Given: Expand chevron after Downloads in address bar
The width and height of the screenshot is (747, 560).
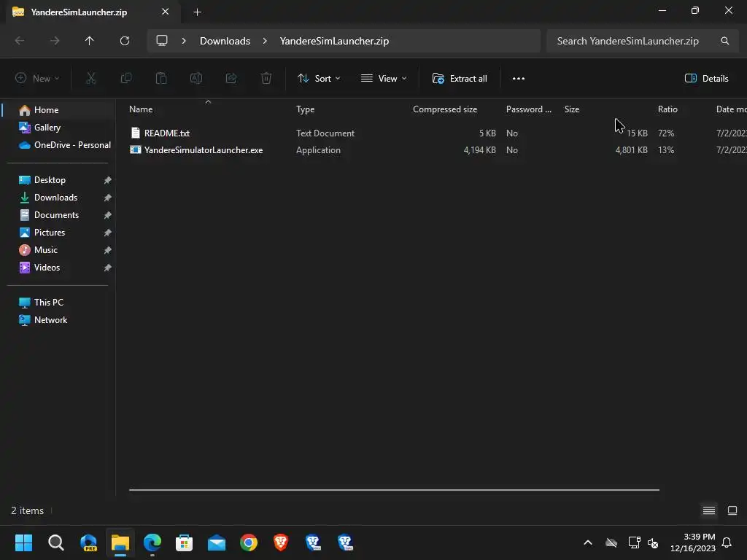Looking at the screenshot, I should pyautogui.click(x=265, y=41).
